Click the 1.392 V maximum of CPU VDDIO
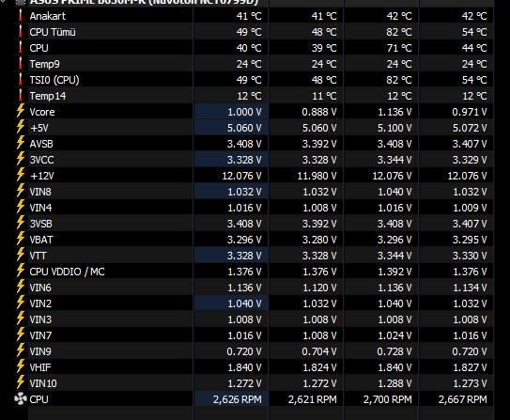This screenshot has width=510, height=420. pos(394,272)
